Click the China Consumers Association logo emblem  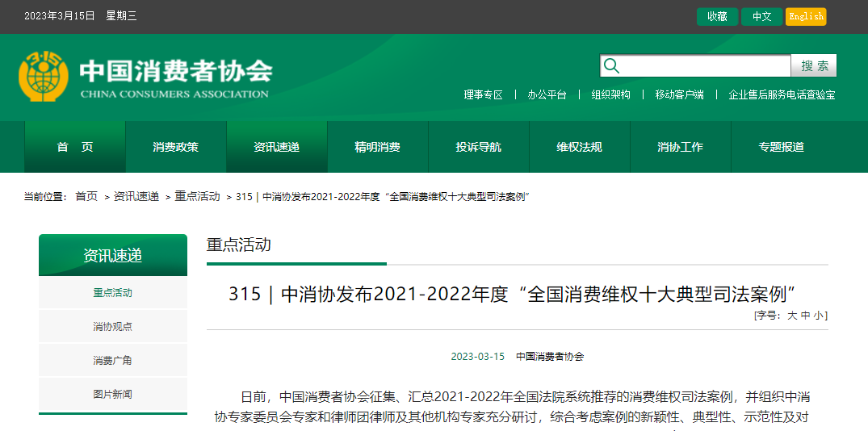pos(44,77)
